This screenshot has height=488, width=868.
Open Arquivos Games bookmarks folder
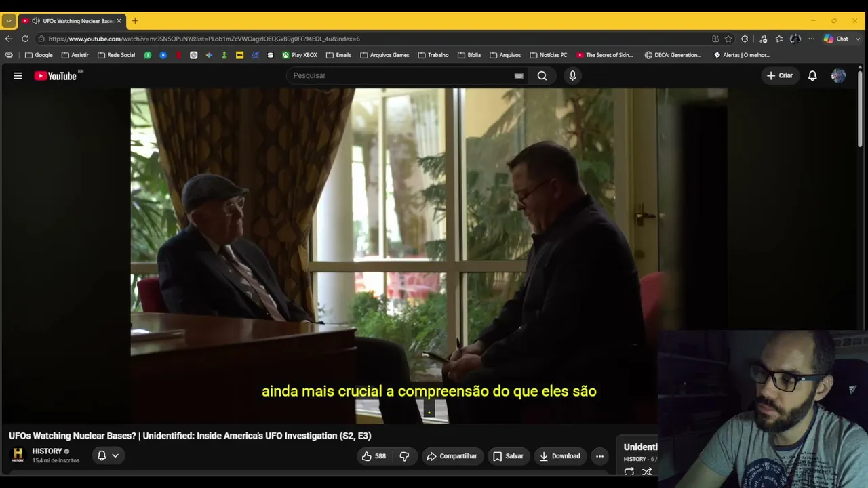click(x=384, y=55)
